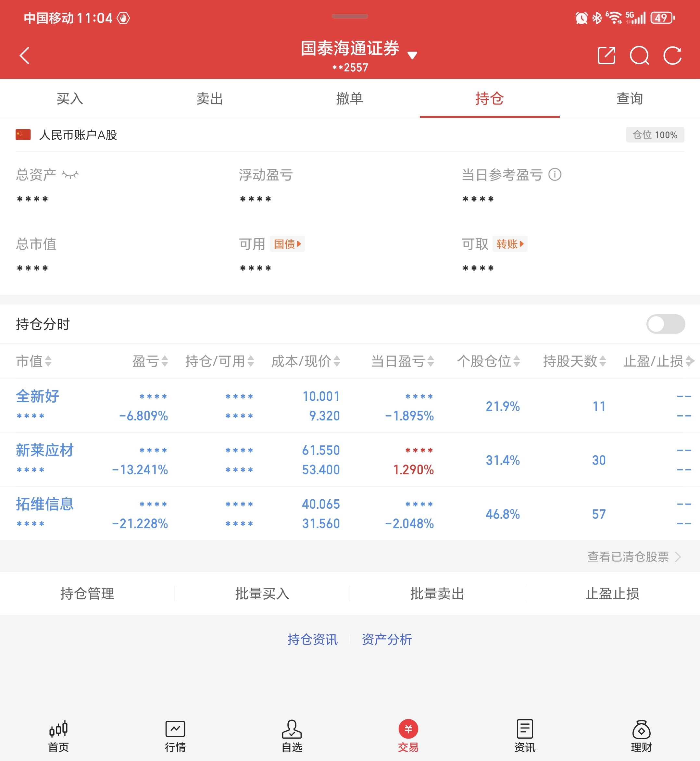
Task: Switch to the 买入 tab
Action: [70, 98]
